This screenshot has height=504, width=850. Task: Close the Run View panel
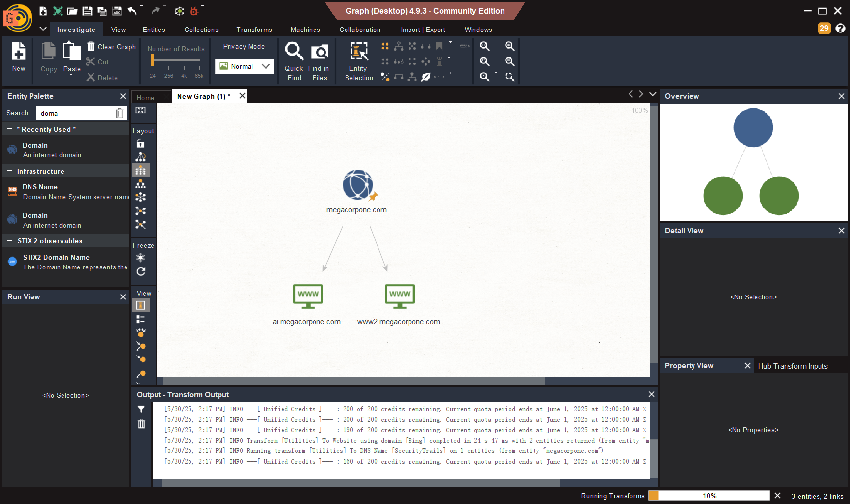tap(123, 297)
